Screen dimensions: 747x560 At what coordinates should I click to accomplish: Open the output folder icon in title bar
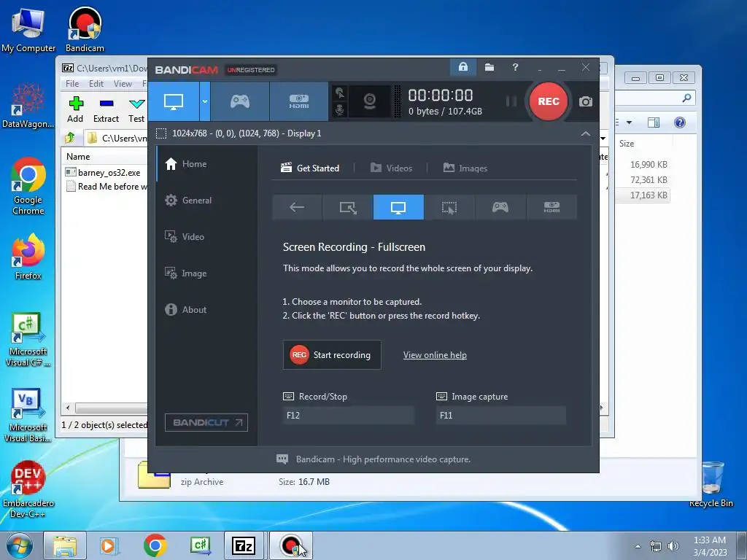point(489,67)
